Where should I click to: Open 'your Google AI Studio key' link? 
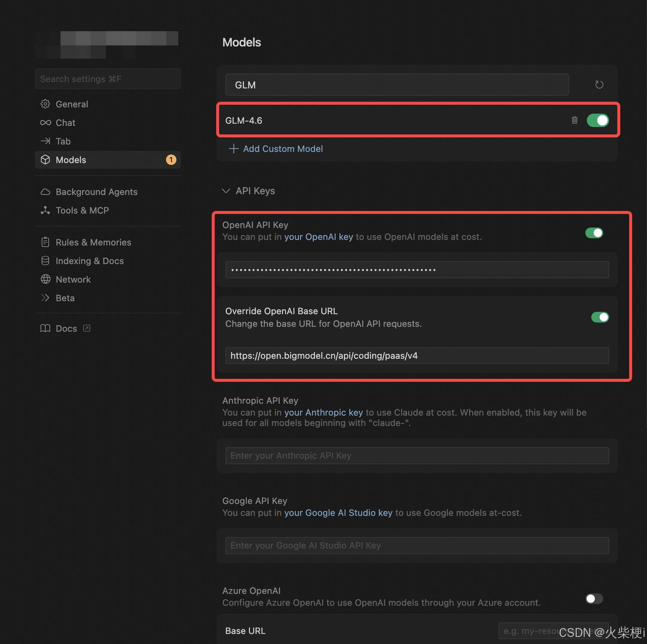(338, 513)
